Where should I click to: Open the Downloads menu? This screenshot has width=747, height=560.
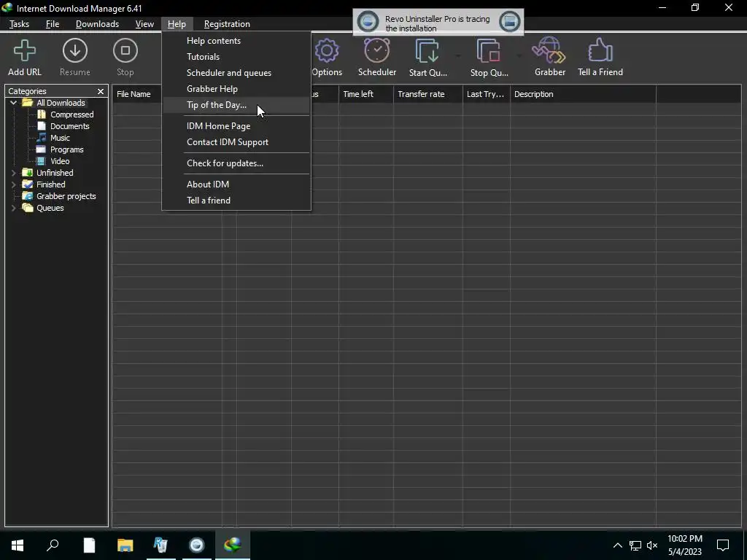coord(97,24)
